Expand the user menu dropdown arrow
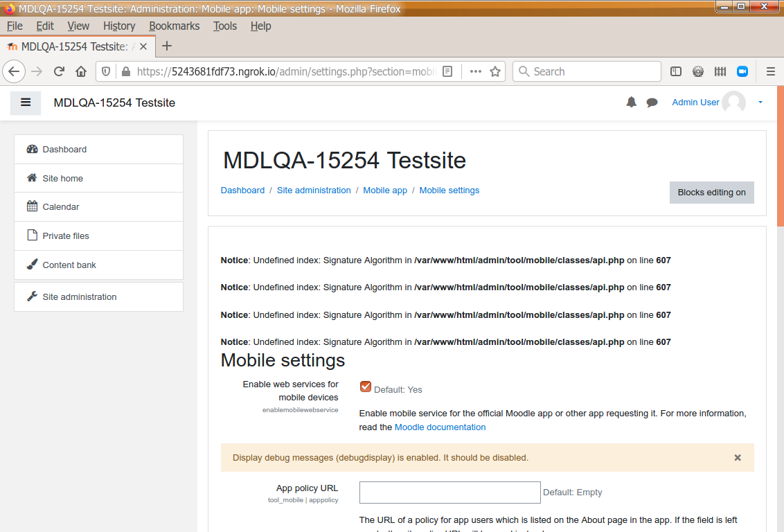This screenshot has width=784, height=532. [760, 103]
